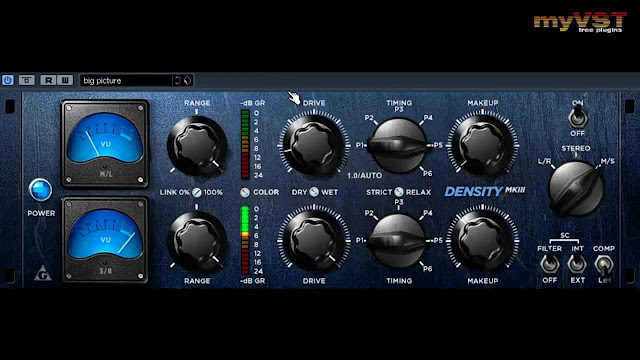Click the lower RANGE knob
640x360 pixels.
tap(197, 241)
